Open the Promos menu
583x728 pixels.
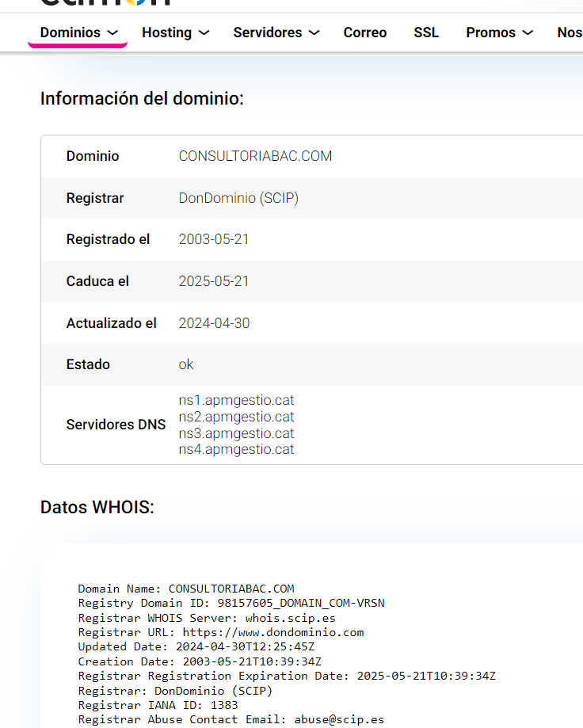(x=500, y=32)
